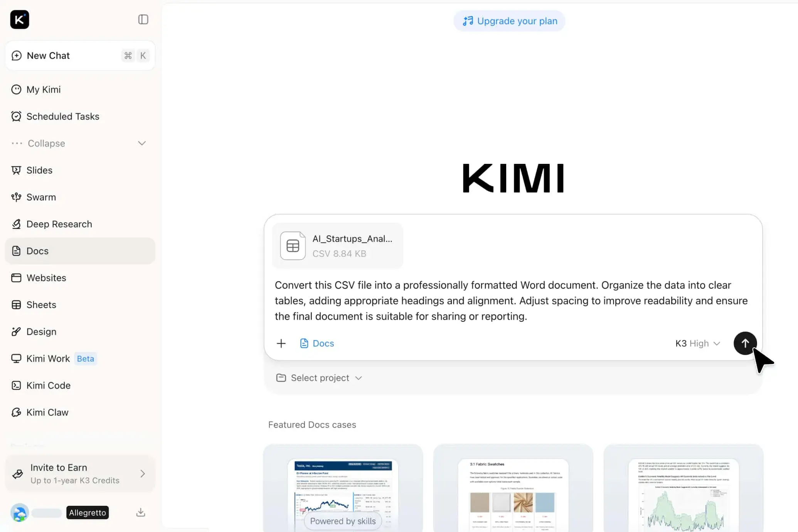Open Kimi Claw
Image resolution: width=798 pixels, height=532 pixels.
click(x=80, y=412)
